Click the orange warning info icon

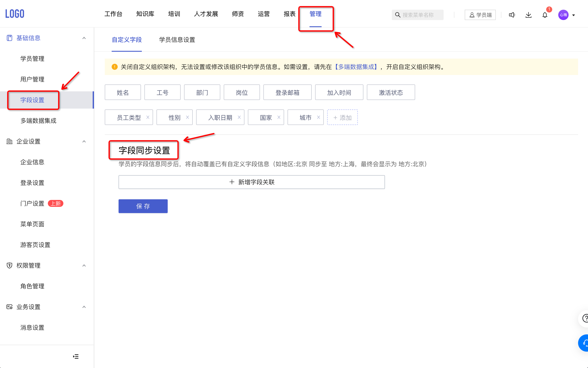(114, 67)
